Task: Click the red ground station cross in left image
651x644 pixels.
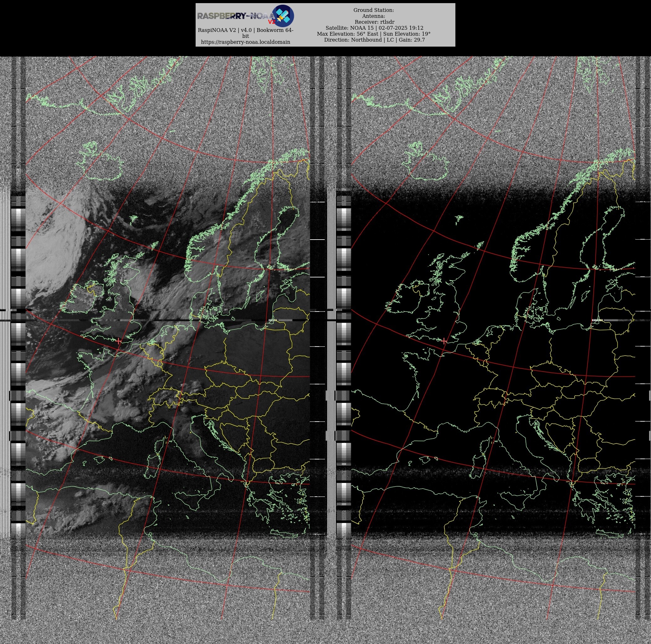Action: [119, 341]
